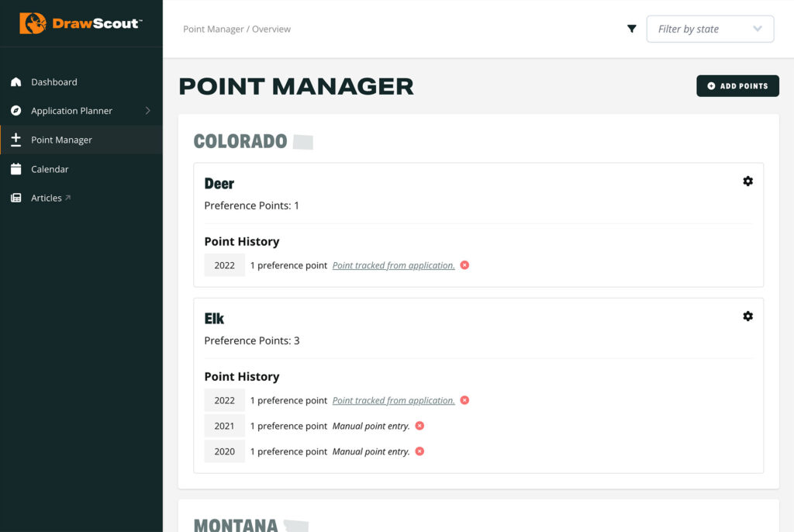Open the Filter by state dropdown
The image size is (794, 532).
pyautogui.click(x=710, y=29)
